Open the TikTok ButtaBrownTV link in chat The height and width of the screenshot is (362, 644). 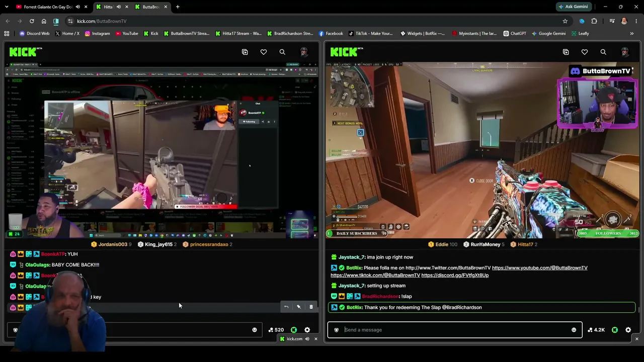click(375, 276)
